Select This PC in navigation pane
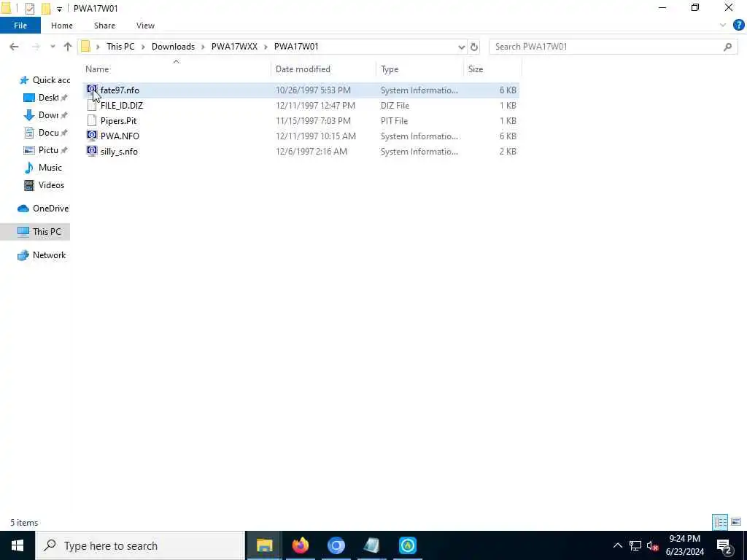Image resolution: width=747 pixels, height=560 pixels. (35, 231)
